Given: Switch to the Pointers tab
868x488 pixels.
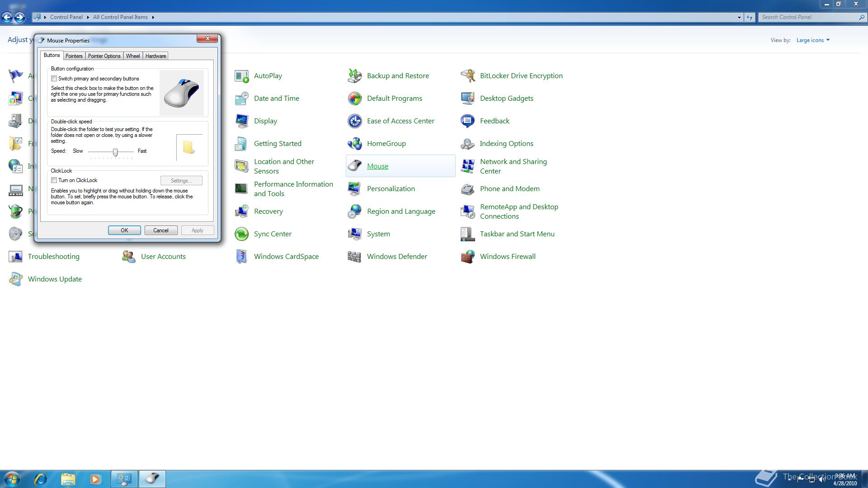Looking at the screenshot, I should tap(74, 56).
